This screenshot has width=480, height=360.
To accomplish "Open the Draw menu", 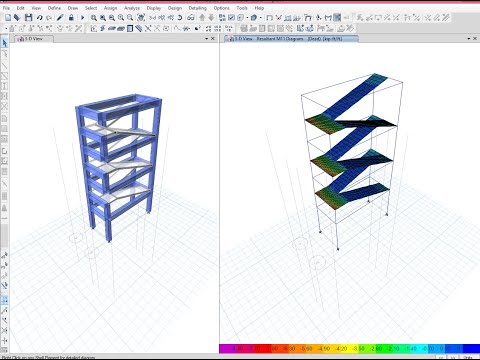I will click(x=73, y=8).
